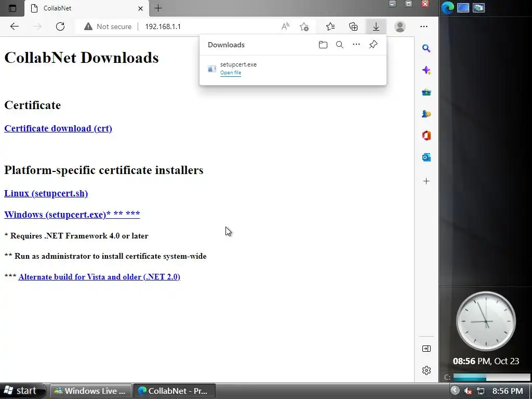This screenshot has height=399, width=532.
Task: Open sidebar settings gear
Action: [x=427, y=370]
